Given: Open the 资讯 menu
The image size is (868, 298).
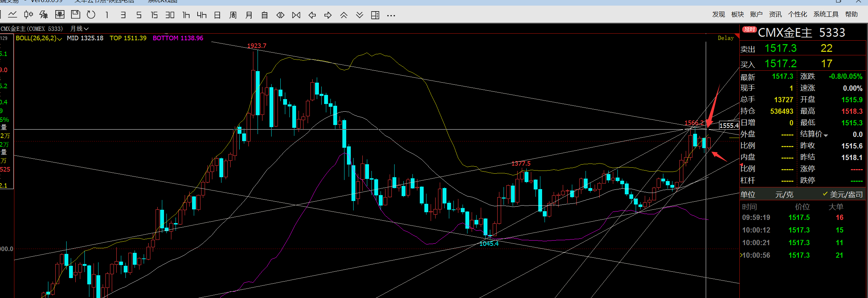Looking at the screenshot, I should (x=775, y=14).
